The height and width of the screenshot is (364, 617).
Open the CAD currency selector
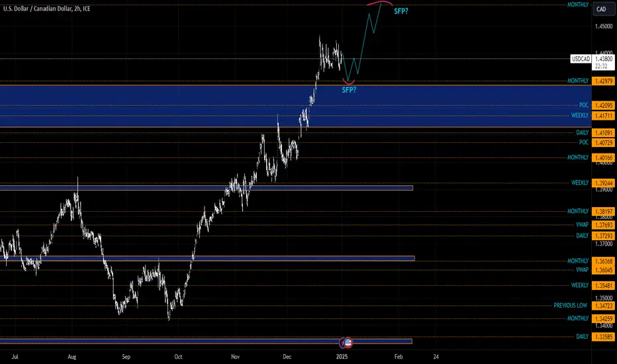pyautogui.click(x=604, y=9)
